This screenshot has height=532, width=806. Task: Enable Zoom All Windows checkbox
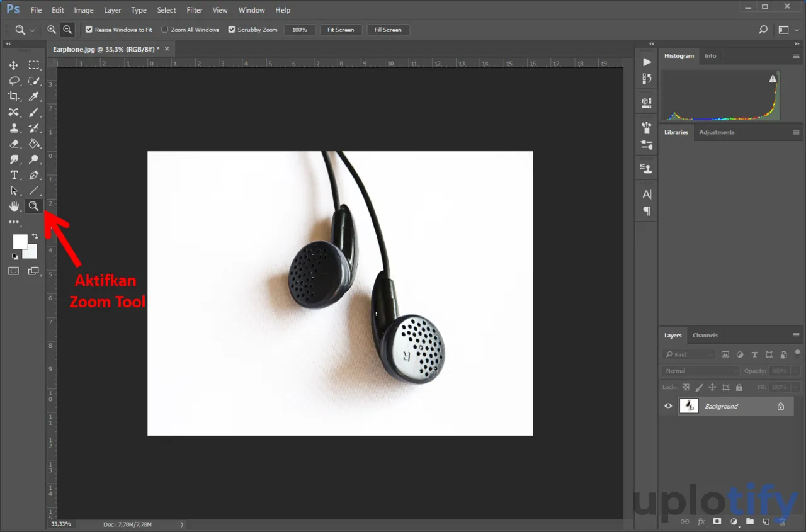[x=165, y=30]
